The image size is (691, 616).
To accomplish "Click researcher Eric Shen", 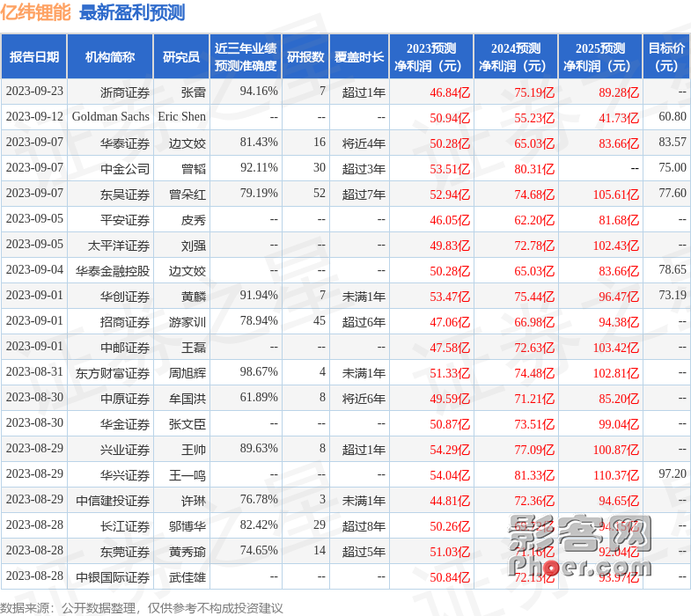I will coord(181,117).
